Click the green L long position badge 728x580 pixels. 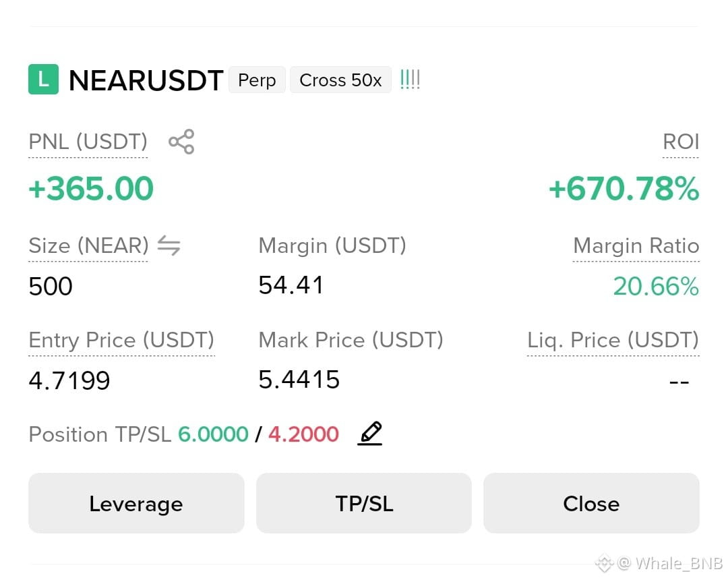coord(43,80)
